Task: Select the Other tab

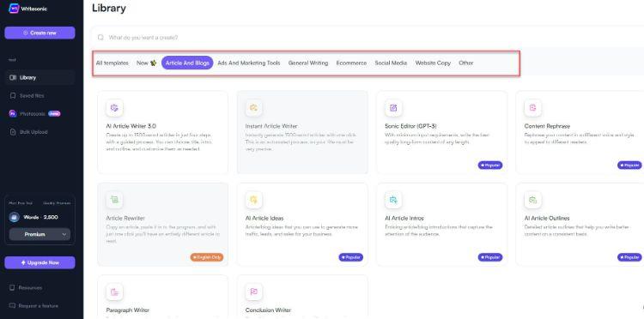Action: click(465, 63)
